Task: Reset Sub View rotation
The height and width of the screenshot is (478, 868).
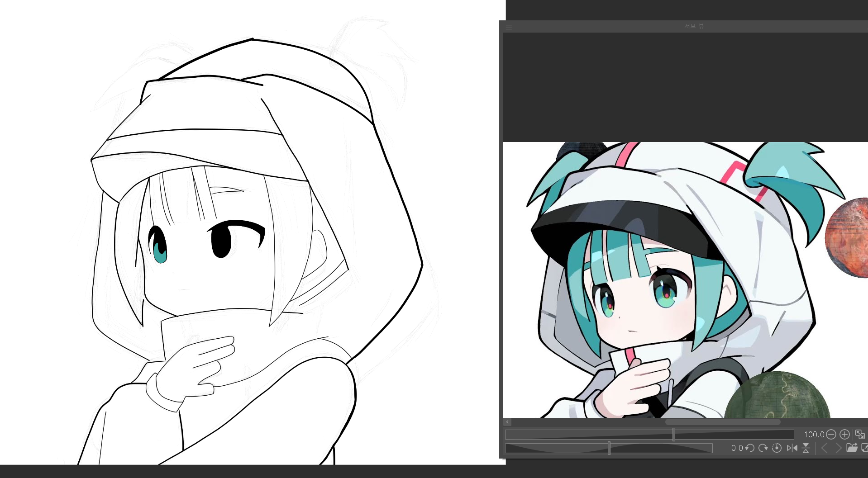Action: pyautogui.click(x=777, y=448)
